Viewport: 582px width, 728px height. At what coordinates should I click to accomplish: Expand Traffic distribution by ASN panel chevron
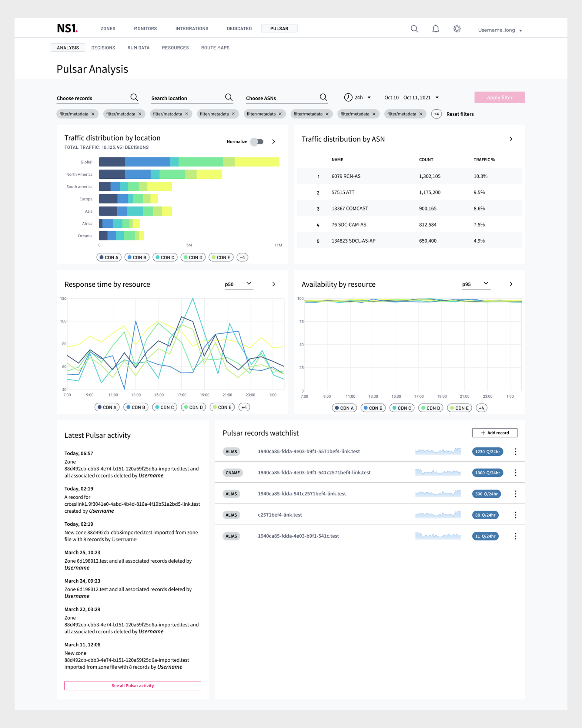(x=511, y=139)
